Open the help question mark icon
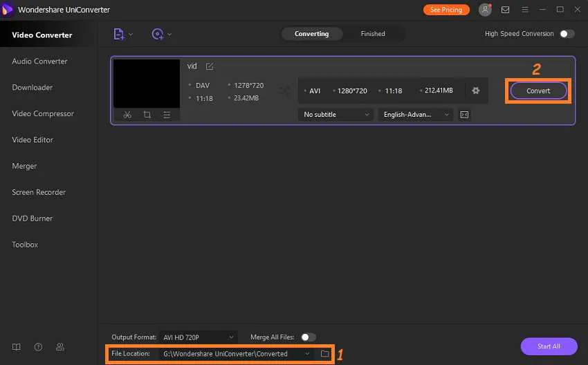Viewport: 588px width, 365px height. [x=38, y=347]
